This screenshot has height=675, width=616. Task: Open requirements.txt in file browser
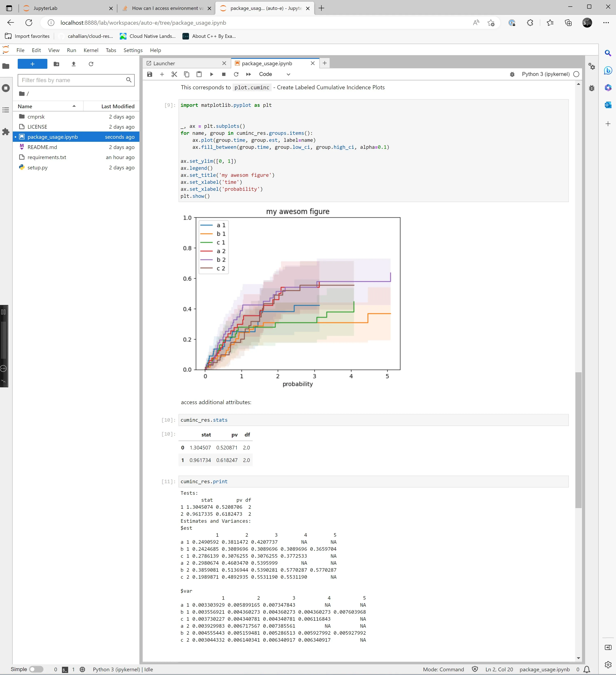point(47,157)
